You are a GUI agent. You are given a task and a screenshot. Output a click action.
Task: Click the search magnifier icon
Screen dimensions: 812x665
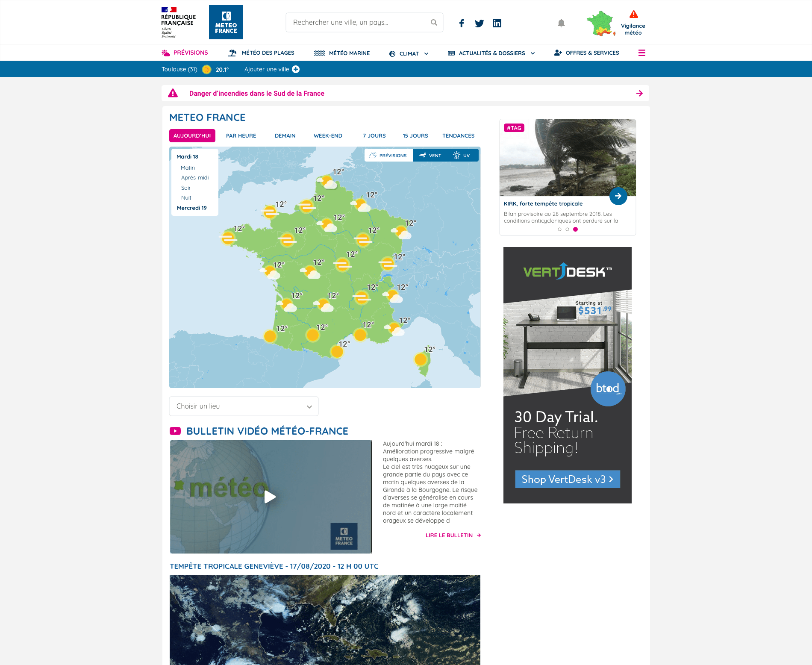click(434, 22)
